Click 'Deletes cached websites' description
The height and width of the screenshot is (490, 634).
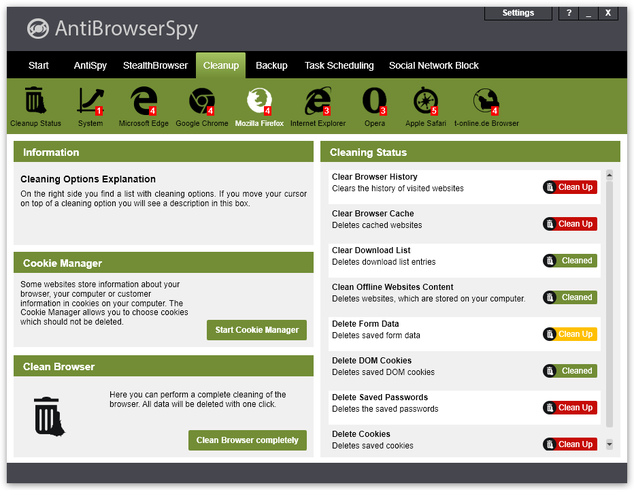click(x=377, y=225)
